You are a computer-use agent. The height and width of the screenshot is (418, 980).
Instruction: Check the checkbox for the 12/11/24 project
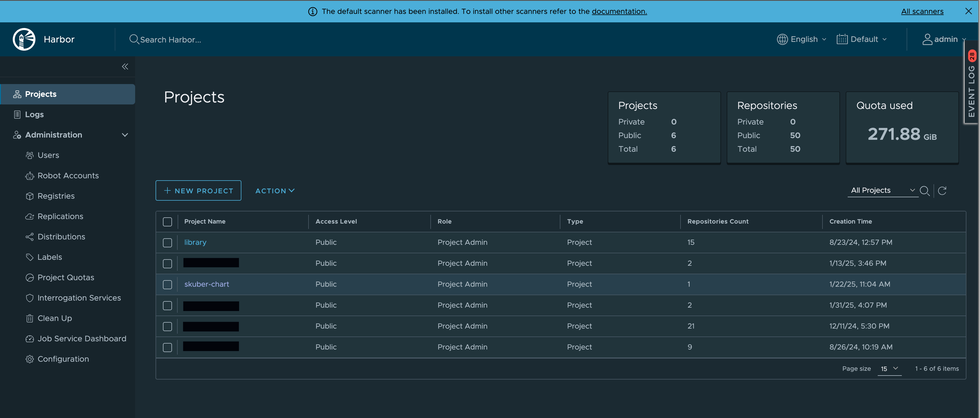[167, 326]
